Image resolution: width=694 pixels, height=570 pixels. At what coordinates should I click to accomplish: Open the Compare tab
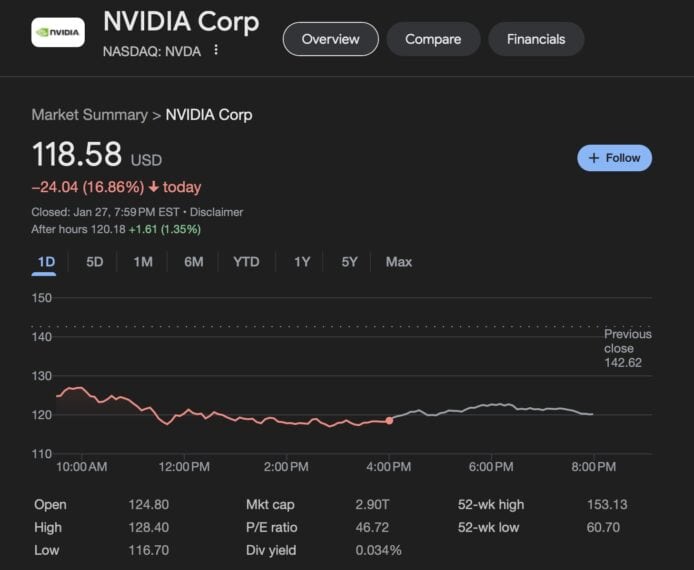pos(433,39)
